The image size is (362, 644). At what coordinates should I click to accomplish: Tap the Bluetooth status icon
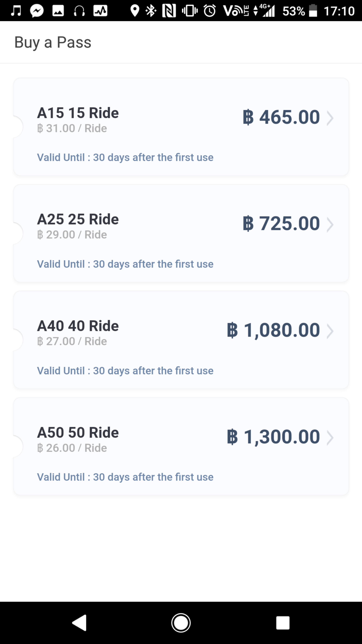(x=151, y=11)
